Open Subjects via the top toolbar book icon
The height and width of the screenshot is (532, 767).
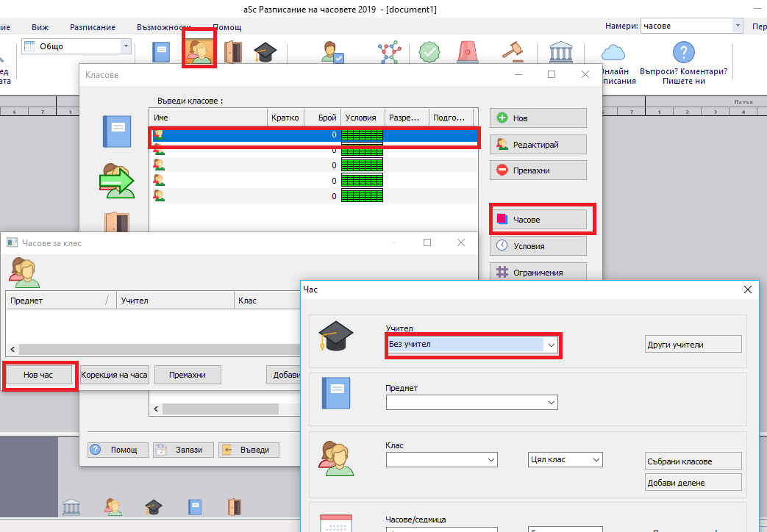(x=161, y=52)
